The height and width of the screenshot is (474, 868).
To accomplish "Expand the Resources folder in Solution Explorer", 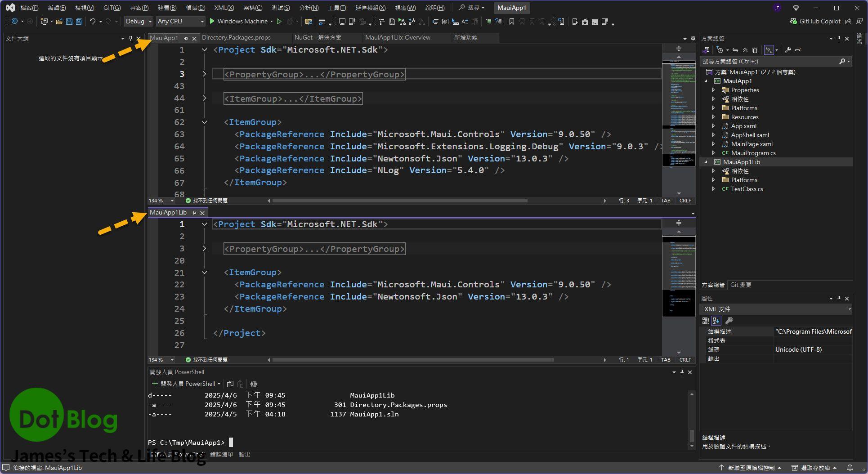I will pyautogui.click(x=713, y=117).
